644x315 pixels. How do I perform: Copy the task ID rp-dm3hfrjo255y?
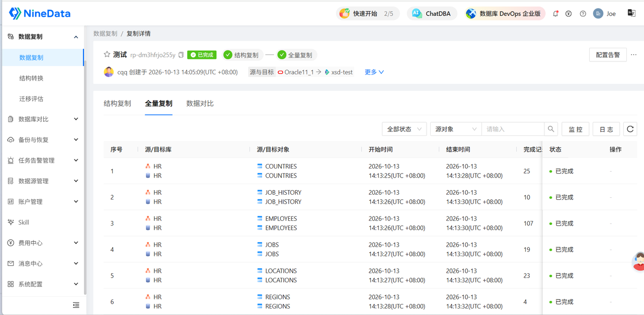pos(181,55)
